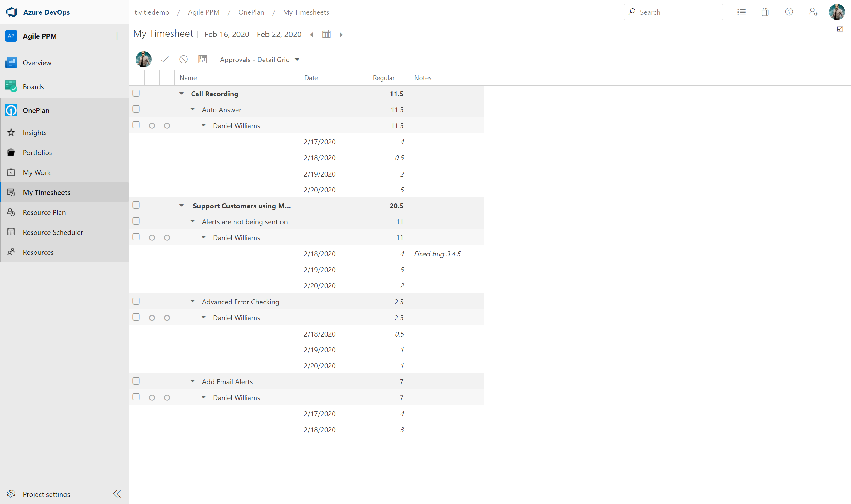Screen dimensions: 851x504
Task: Open the calendar date picker icon
Action: coord(326,34)
